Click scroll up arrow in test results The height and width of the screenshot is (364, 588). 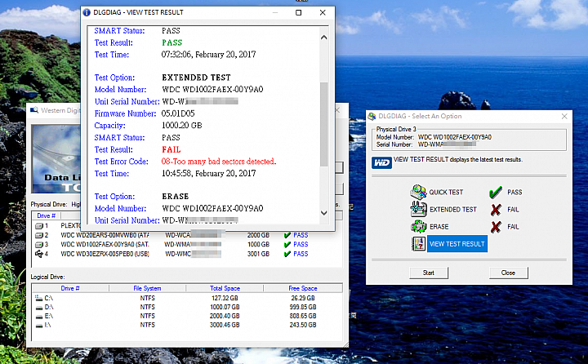pyautogui.click(x=324, y=38)
